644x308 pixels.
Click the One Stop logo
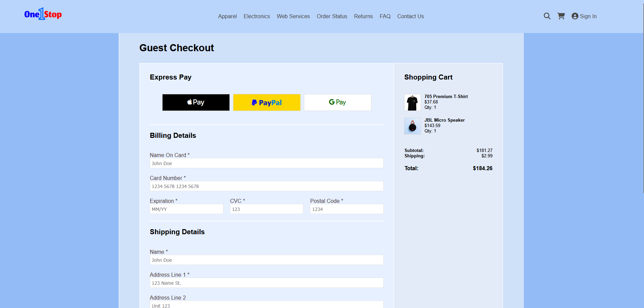[43, 14]
